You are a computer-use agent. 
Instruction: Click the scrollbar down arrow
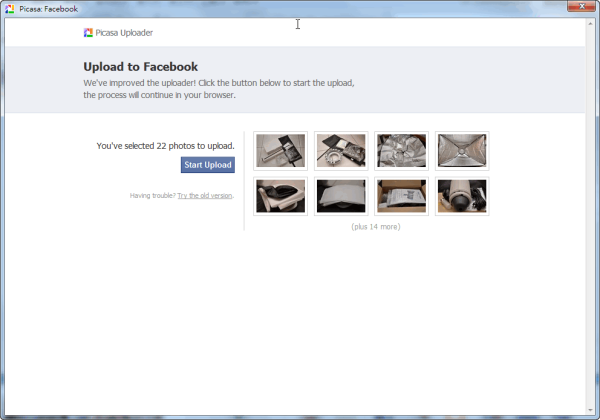coord(590,410)
